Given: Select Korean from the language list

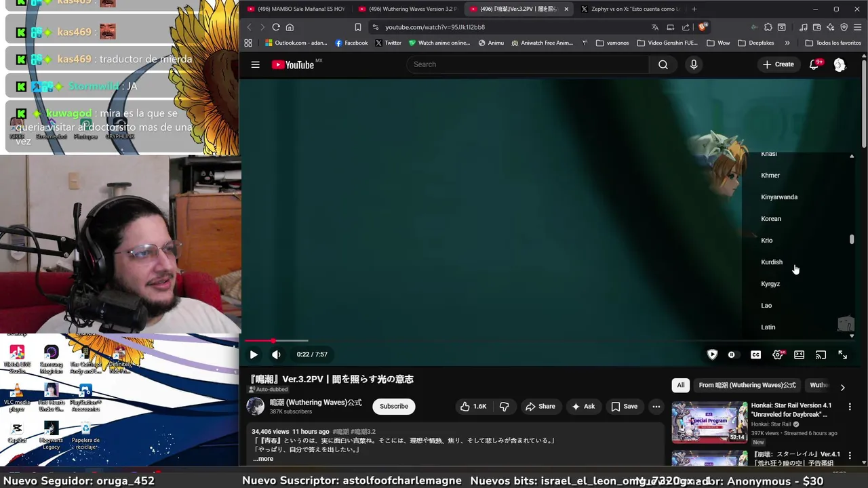Looking at the screenshot, I should tap(771, 219).
